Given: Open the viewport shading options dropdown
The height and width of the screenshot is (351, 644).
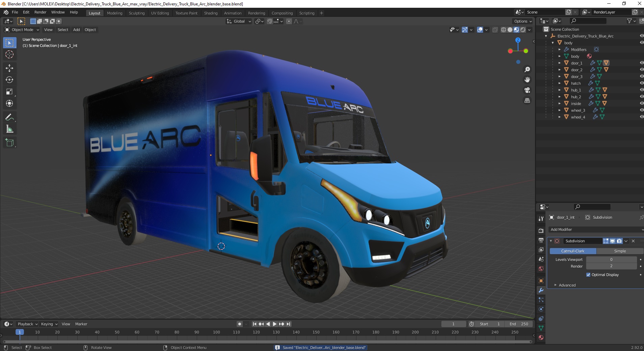Looking at the screenshot, I should coord(529,30).
